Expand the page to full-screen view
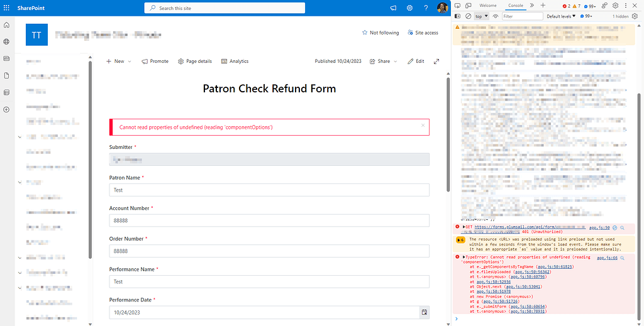 click(x=436, y=62)
